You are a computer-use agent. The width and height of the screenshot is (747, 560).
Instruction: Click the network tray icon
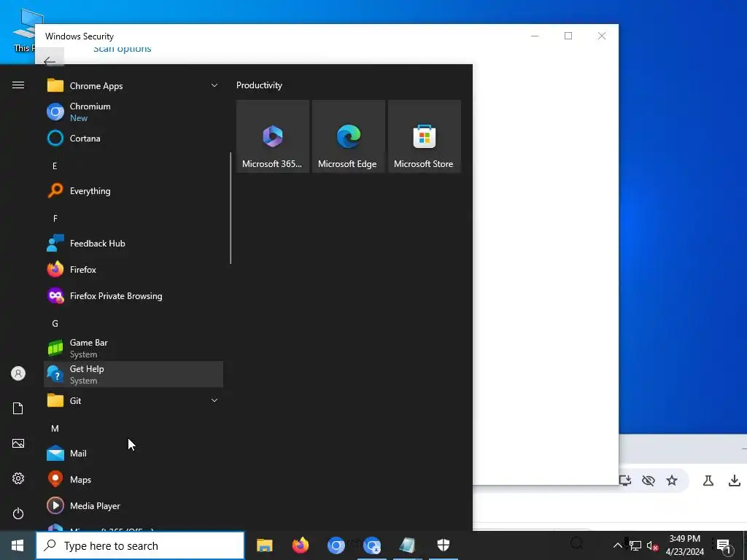tap(635, 545)
